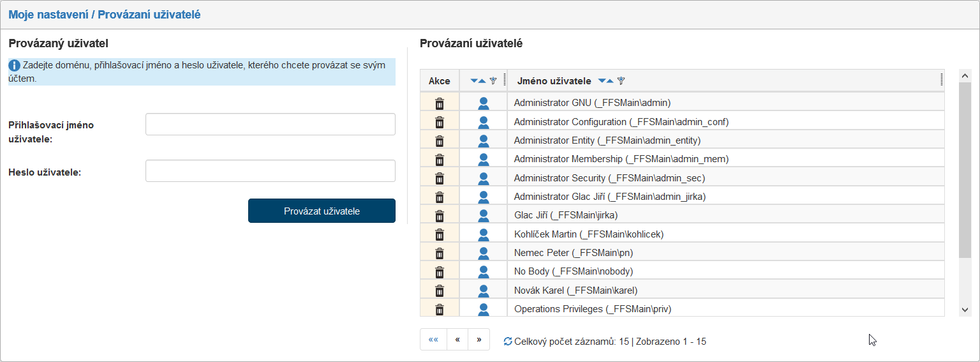Click trash icon for Glac Jiří (jirka)
Screen dimensions: 980x362
click(440, 216)
